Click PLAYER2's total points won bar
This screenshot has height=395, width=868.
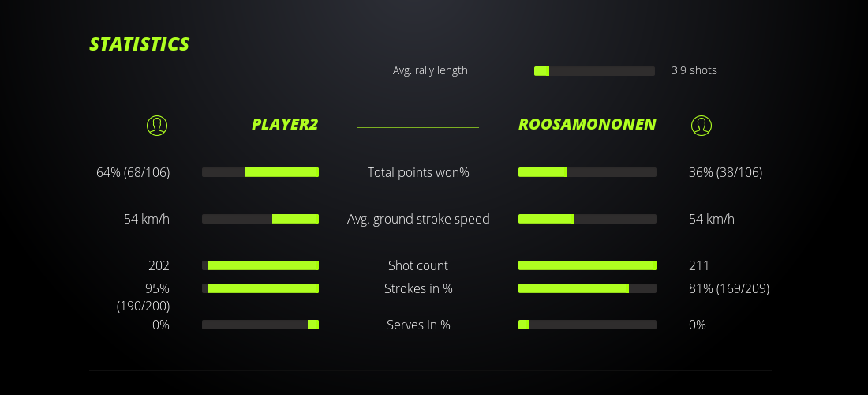pos(260,172)
